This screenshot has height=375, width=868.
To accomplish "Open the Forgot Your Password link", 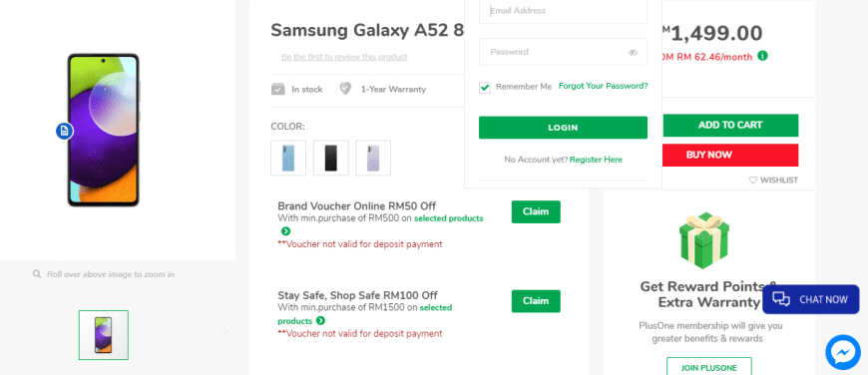I will tap(603, 87).
